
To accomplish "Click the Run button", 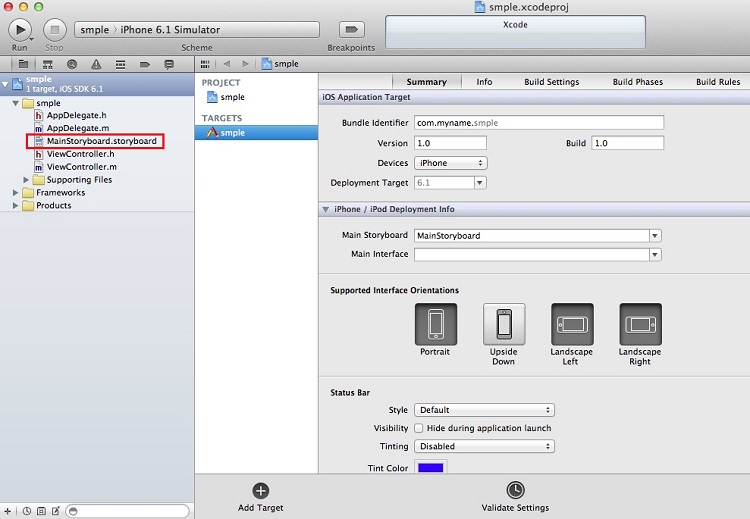I will (x=20, y=30).
